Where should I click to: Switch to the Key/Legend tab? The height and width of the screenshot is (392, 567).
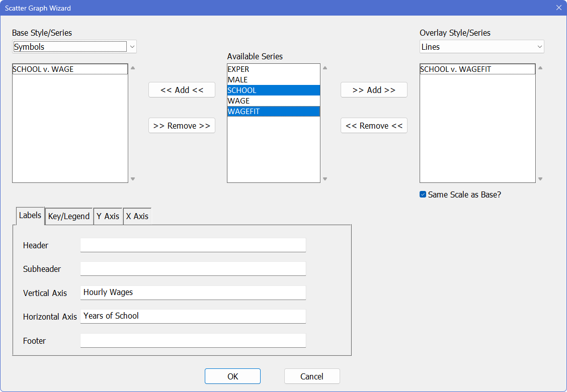69,216
